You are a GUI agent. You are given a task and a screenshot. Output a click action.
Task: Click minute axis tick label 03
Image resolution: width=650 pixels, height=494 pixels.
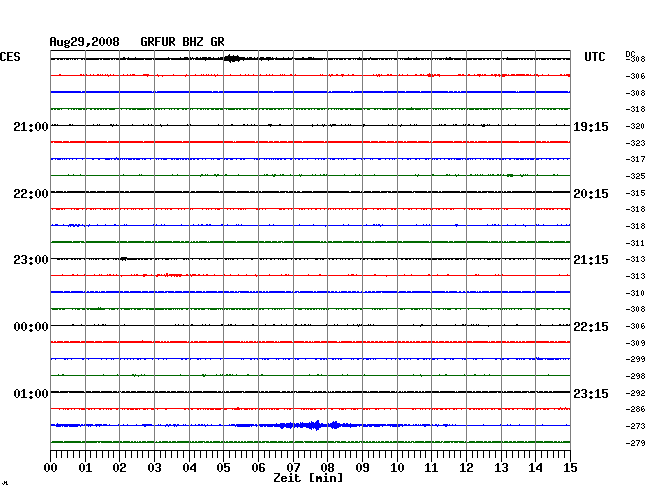click(x=154, y=467)
